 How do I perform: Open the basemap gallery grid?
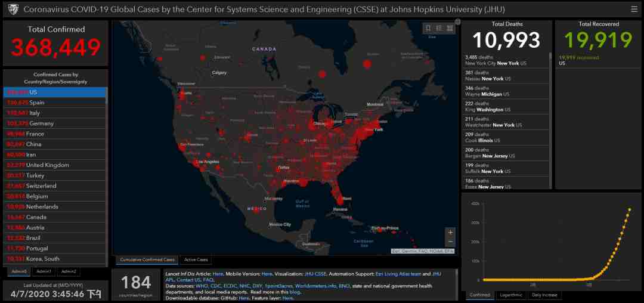(450, 28)
